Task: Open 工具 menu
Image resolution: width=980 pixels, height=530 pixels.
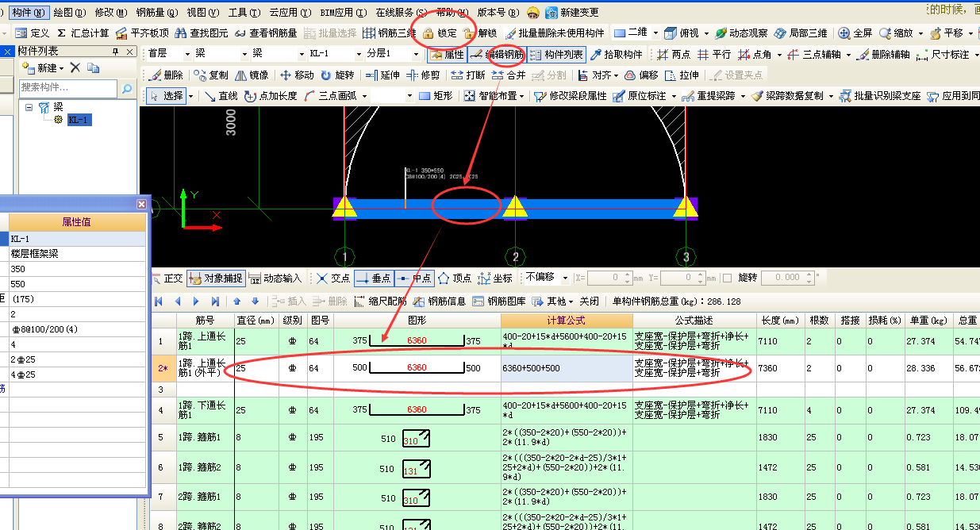Action: coord(244,13)
